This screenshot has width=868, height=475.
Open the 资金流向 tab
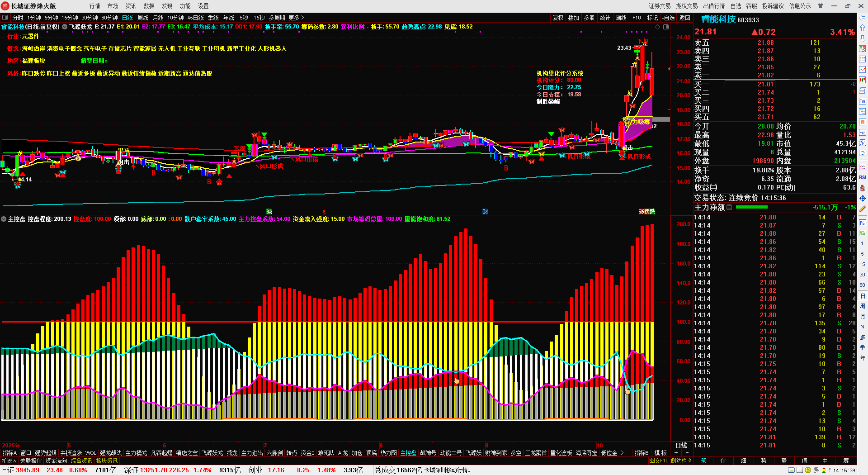point(56,461)
